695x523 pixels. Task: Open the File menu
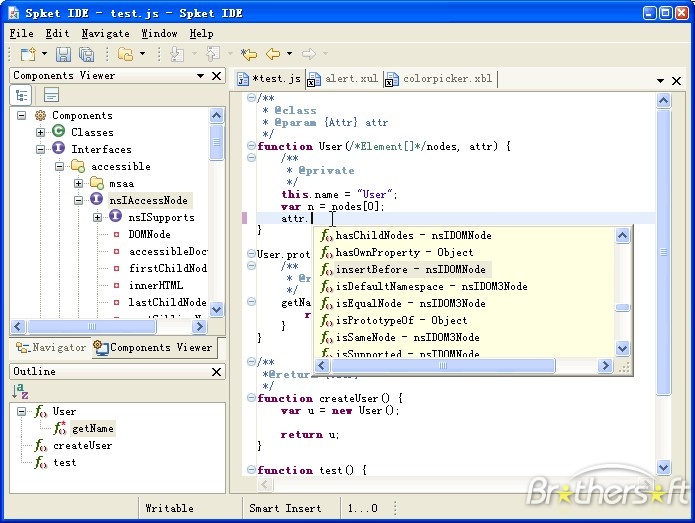click(x=21, y=34)
